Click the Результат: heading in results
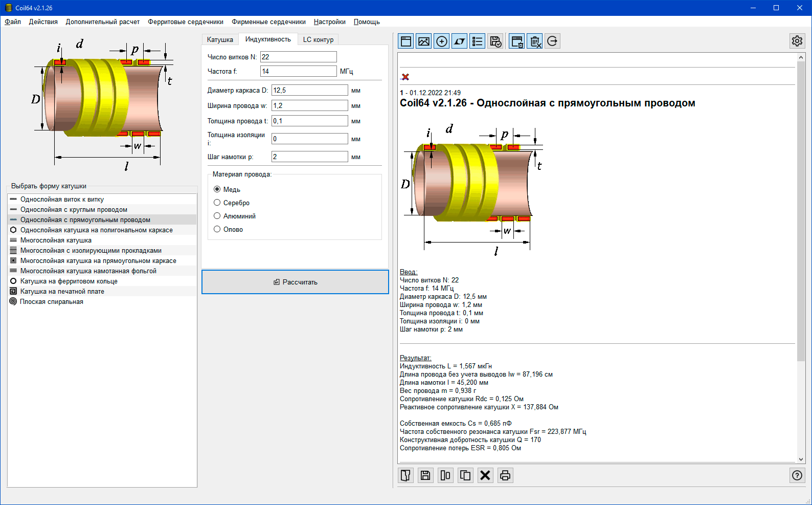This screenshot has height=505, width=812. coord(416,358)
